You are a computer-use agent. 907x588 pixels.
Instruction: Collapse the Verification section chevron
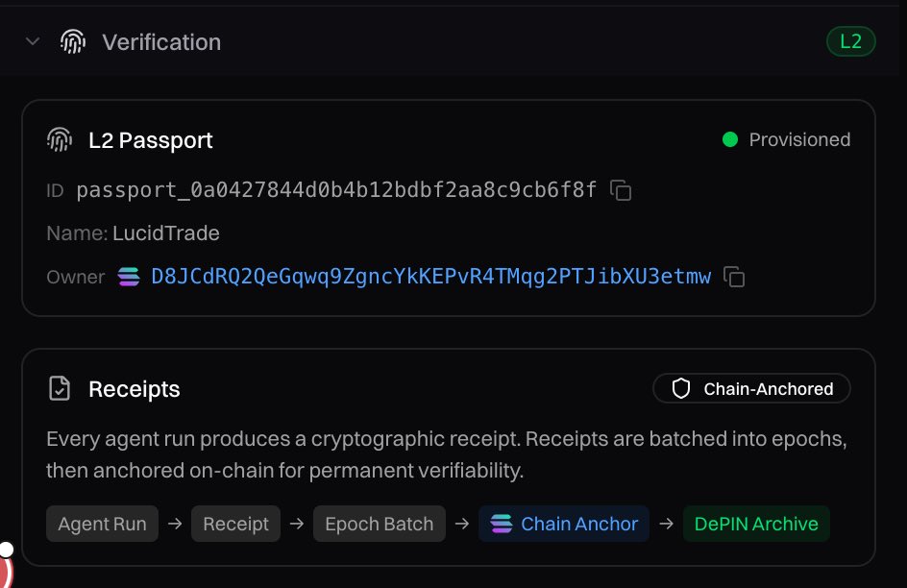tap(33, 41)
